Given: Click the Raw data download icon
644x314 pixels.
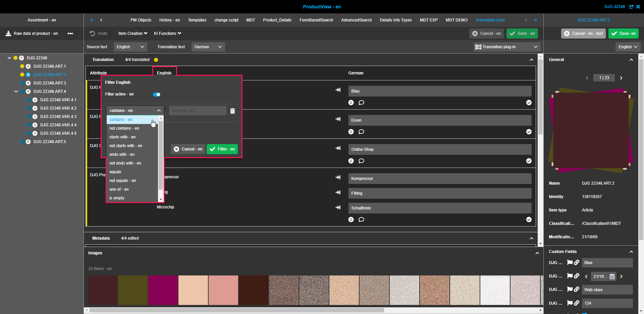Looking at the screenshot, I should click(8, 34).
